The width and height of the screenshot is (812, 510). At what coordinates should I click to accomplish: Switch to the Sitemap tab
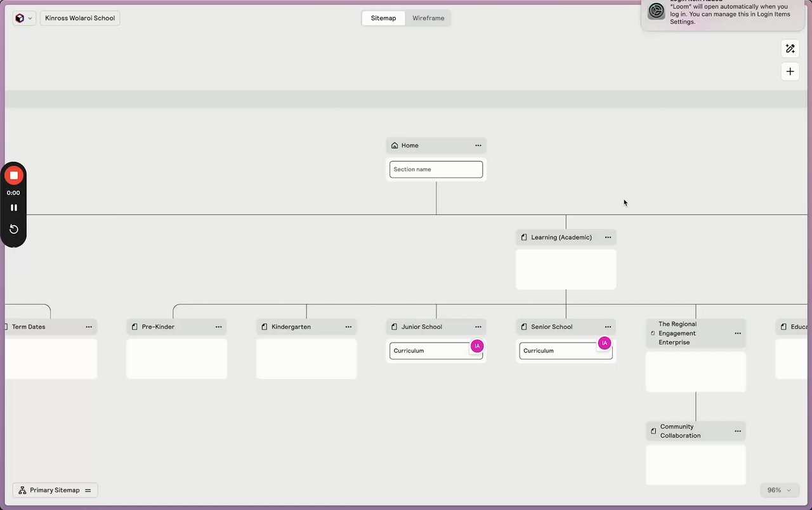coord(383,18)
